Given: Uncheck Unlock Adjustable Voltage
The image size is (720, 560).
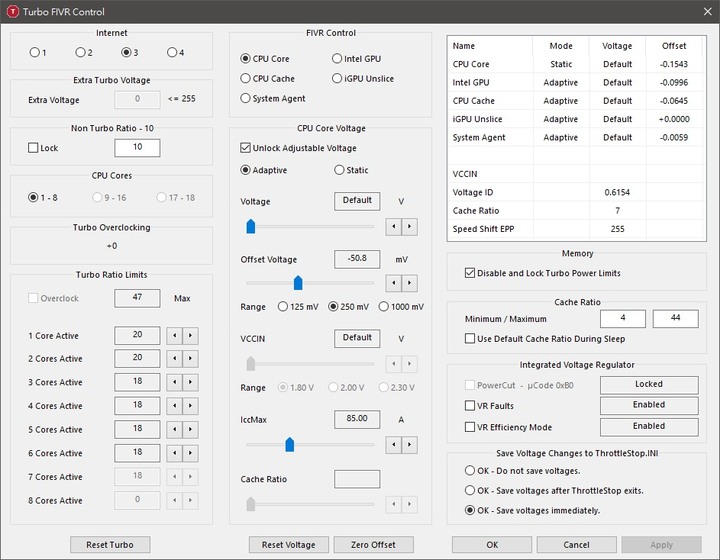Looking at the screenshot, I should [x=247, y=148].
